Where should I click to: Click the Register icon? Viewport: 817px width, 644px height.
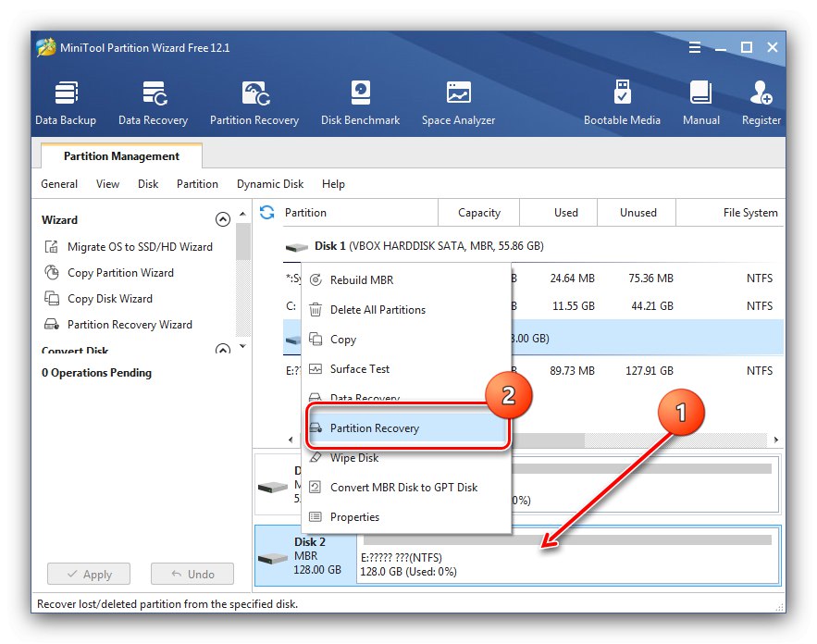click(761, 102)
